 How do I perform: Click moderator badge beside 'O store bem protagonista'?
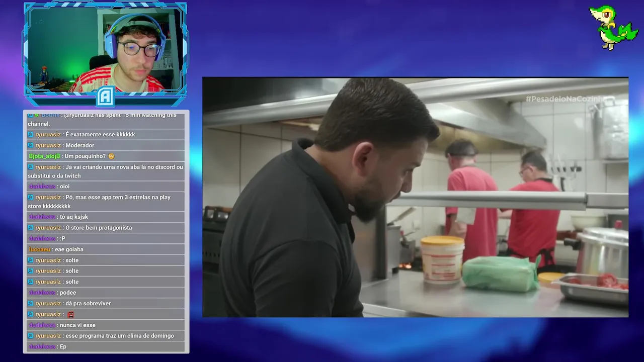(x=30, y=228)
